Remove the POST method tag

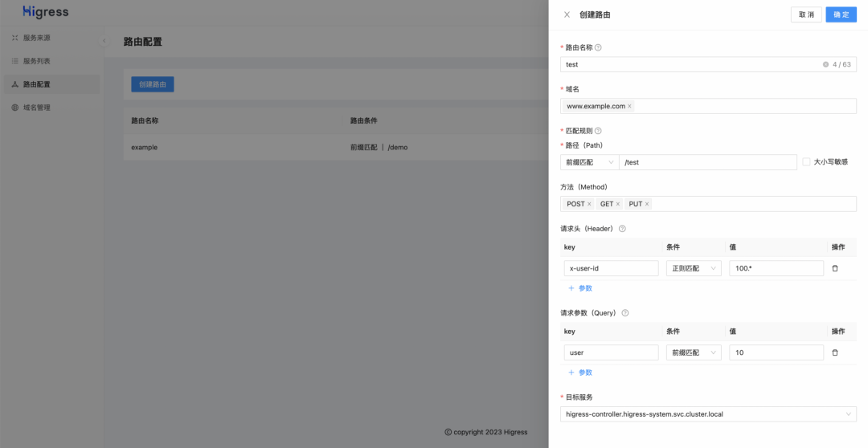pyautogui.click(x=589, y=204)
